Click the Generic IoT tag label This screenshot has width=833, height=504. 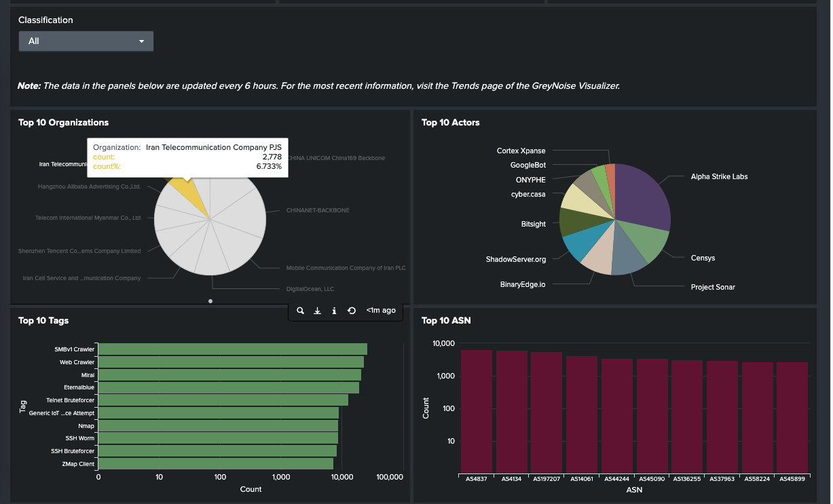(x=62, y=412)
